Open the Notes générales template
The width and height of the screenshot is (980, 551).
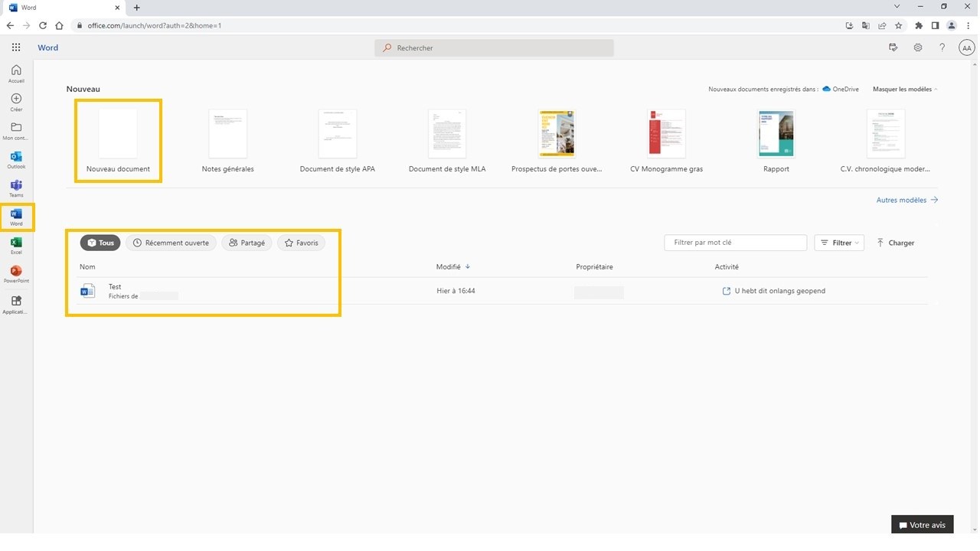tap(227, 141)
